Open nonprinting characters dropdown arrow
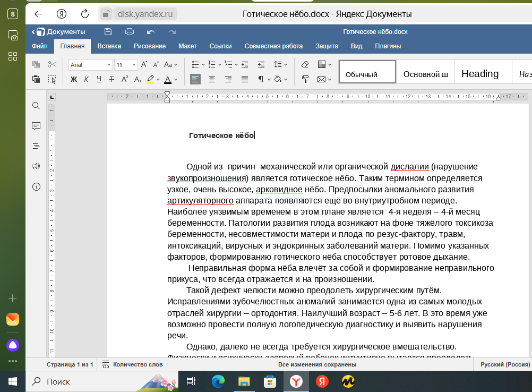This screenshot has height=392, width=532. [269, 80]
